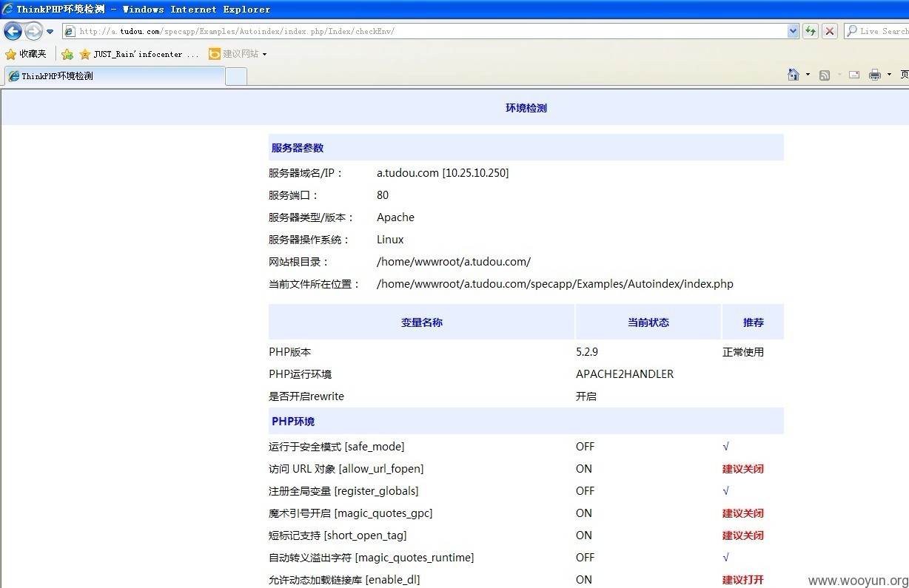Image resolution: width=909 pixels, height=588 pixels.
Task: Go back with the Back arrow button
Action: 13,31
